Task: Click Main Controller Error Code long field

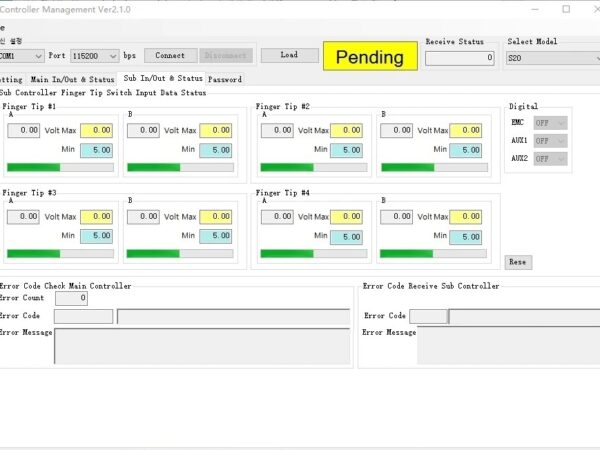Action: pos(233,316)
